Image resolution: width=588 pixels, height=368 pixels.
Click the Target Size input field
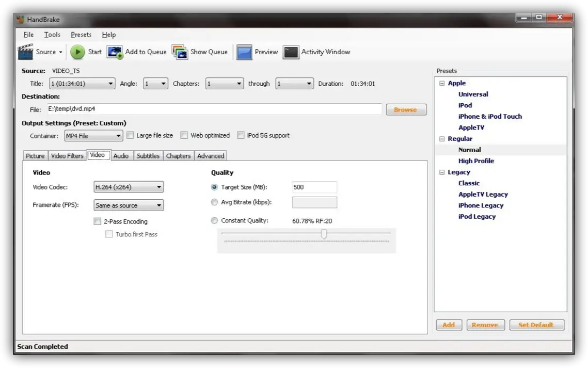314,187
